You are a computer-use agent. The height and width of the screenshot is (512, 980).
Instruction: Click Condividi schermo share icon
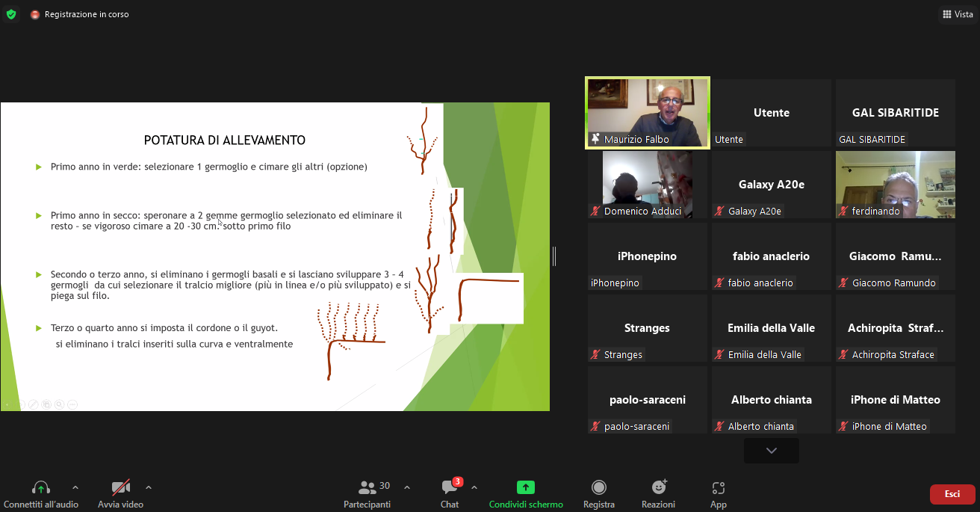pos(526,487)
